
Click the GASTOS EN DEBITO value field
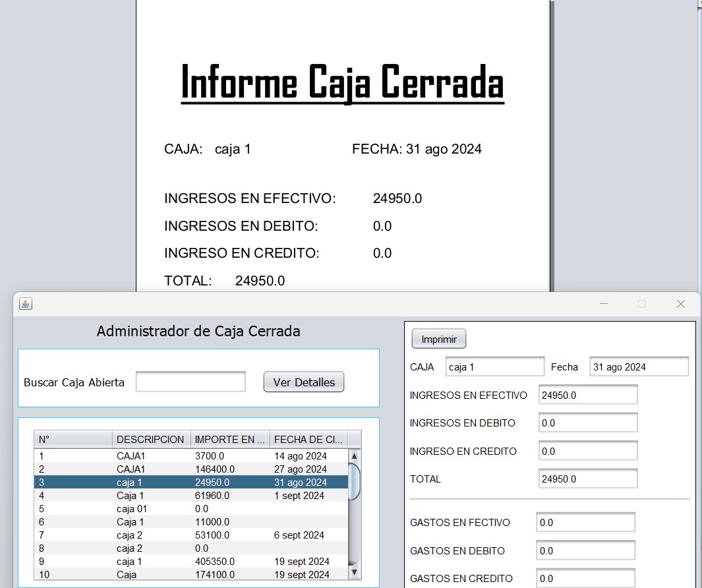[x=585, y=550]
